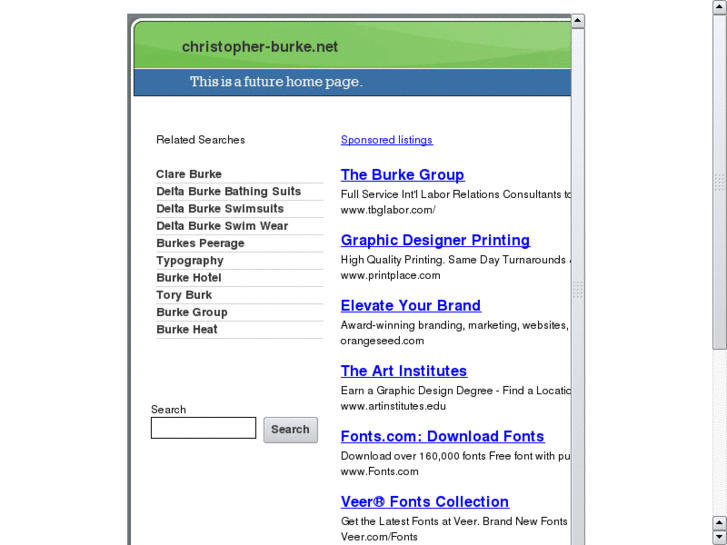Viewport: 727px width, 545px height.
Task: Select Burke Heat related search
Action: coord(187,329)
